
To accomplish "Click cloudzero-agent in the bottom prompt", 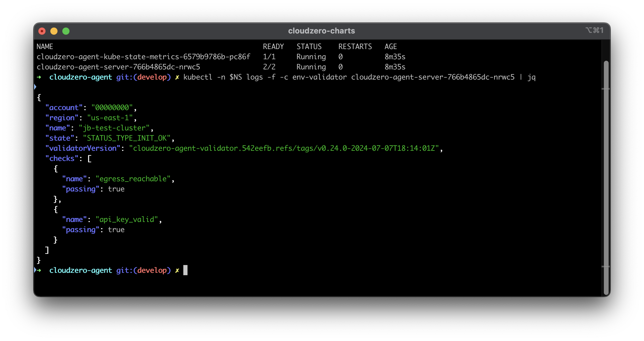I will coord(81,270).
